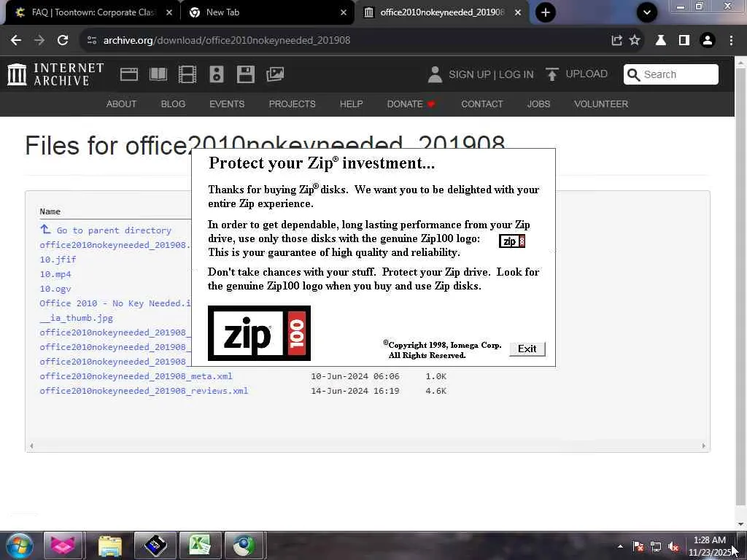Open the Video film strip icon
747x560 pixels.
point(187,74)
